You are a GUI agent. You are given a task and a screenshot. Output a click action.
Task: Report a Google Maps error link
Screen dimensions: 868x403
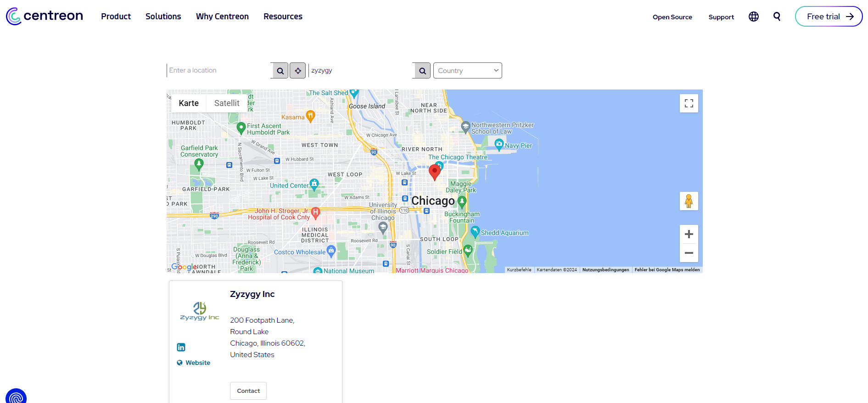667,270
